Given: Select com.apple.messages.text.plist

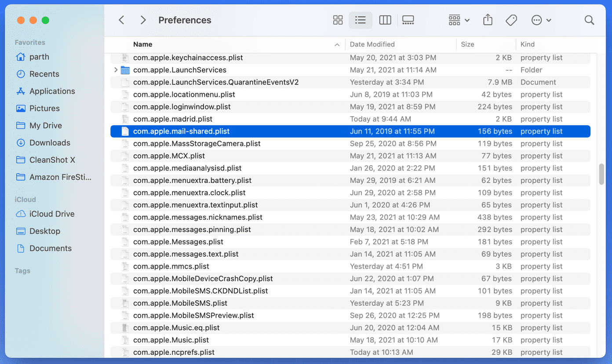Looking at the screenshot, I should point(350,255).
